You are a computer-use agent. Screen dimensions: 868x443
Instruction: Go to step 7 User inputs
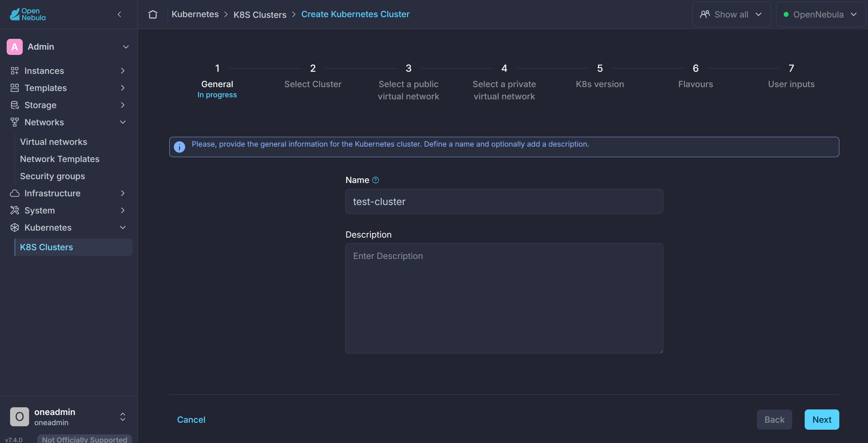click(791, 76)
